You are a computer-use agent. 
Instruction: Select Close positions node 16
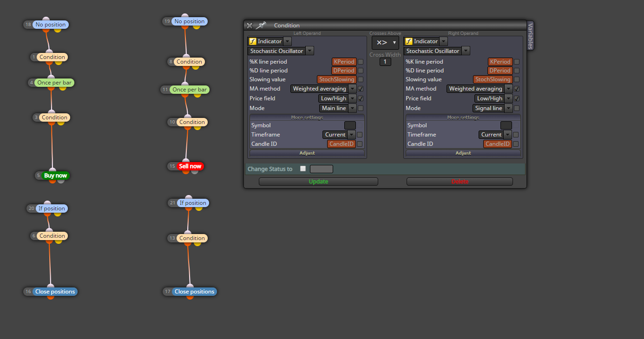pos(55,292)
